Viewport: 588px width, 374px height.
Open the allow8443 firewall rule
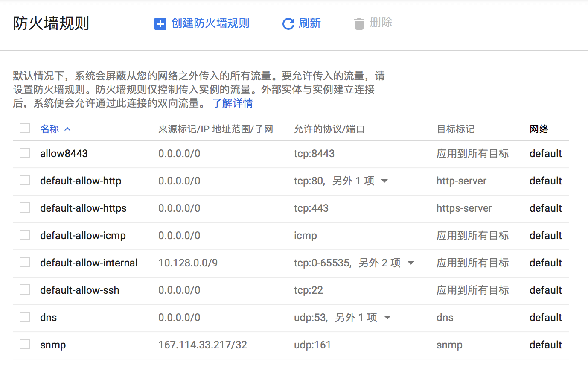click(64, 153)
